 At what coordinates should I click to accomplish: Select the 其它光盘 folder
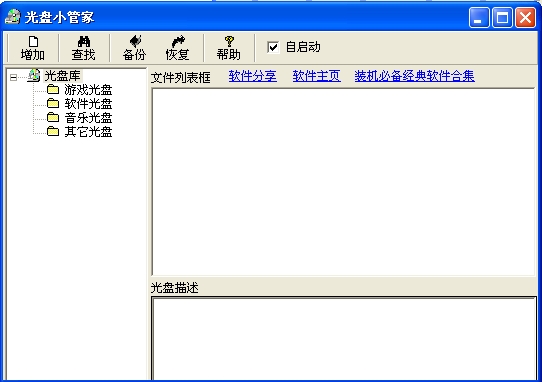pos(88,132)
